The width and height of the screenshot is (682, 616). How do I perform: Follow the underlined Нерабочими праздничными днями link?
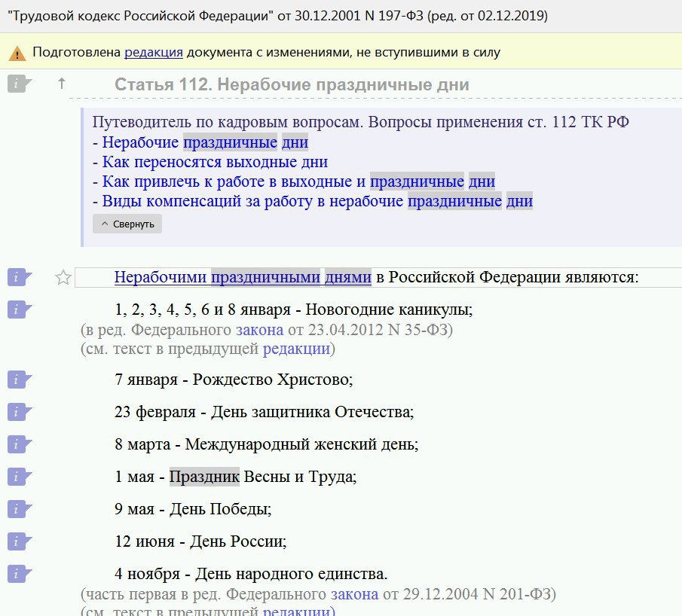tap(243, 277)
